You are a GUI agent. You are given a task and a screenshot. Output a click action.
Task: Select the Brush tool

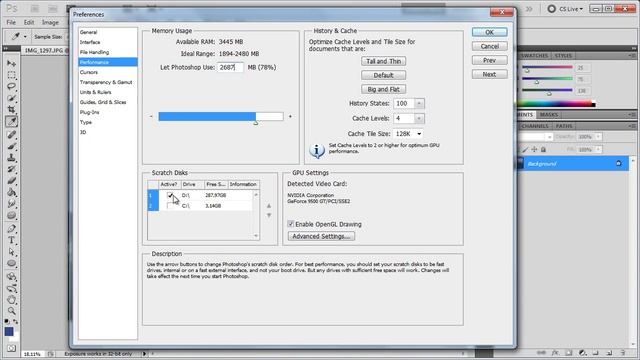[x=11, y=146]
